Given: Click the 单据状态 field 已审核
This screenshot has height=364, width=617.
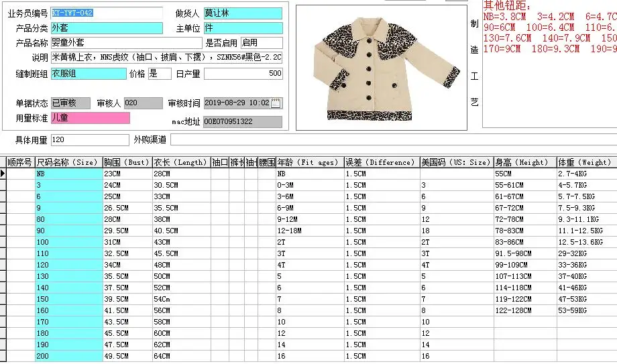Looking at the screenshot, I should point(70,103).
